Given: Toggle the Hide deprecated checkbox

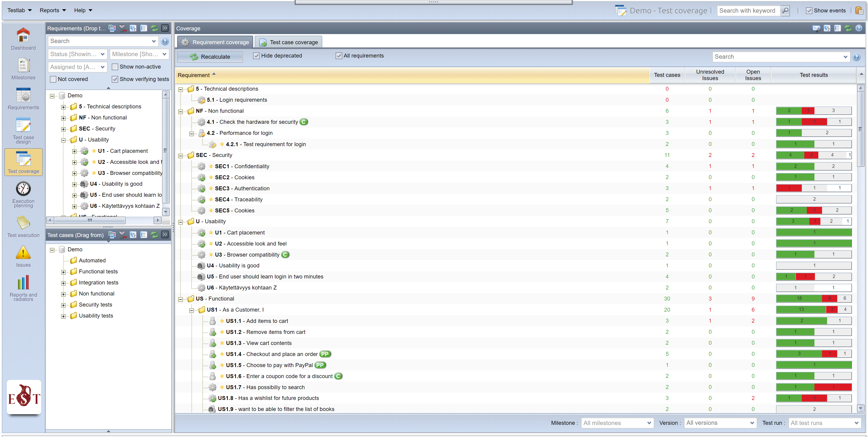Looking at the screenshot, I should pos(257,56).
